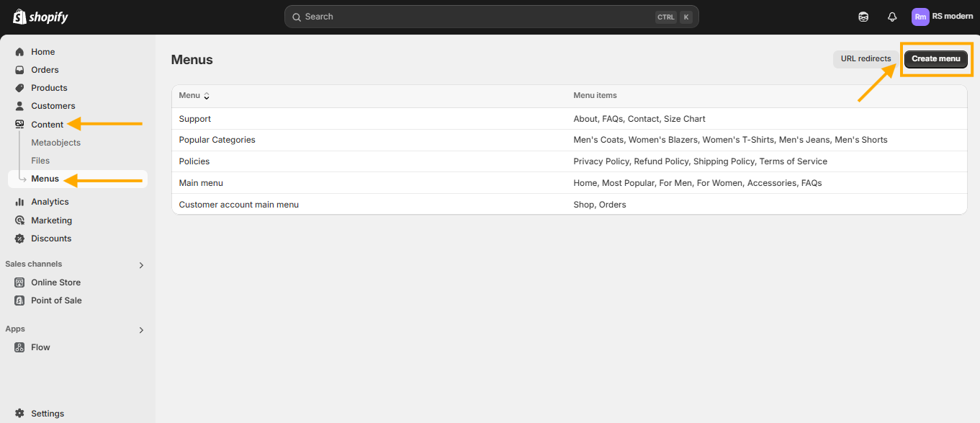Click the Create menu button
Screen dimensions: 980x423
pyautogui.click(x=936, y=59)
